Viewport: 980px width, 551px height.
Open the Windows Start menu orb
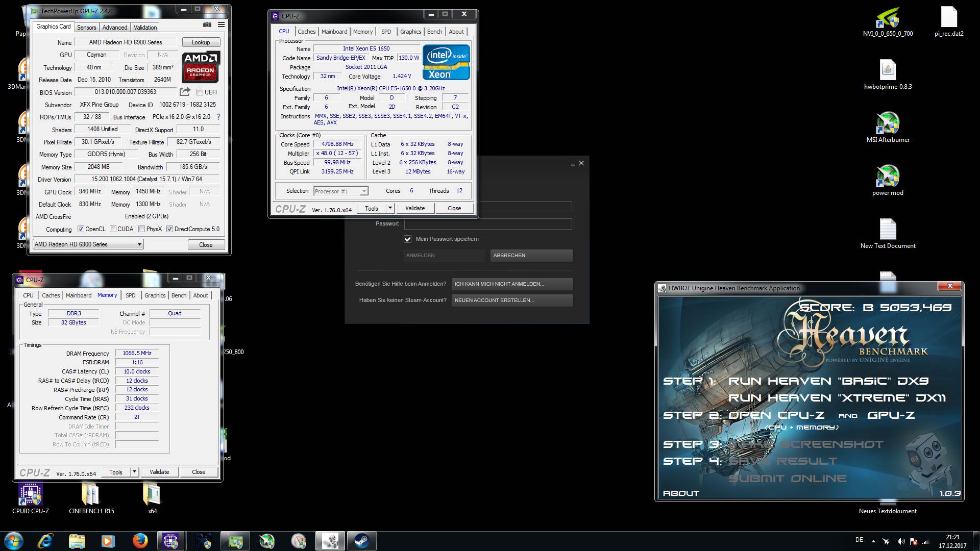(x=13, y=541)
